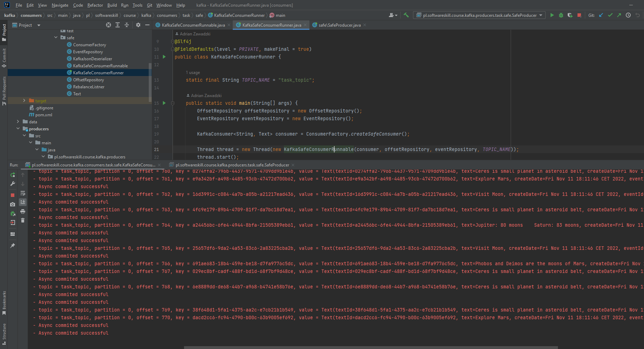Stop the running process with the red square

12,194
